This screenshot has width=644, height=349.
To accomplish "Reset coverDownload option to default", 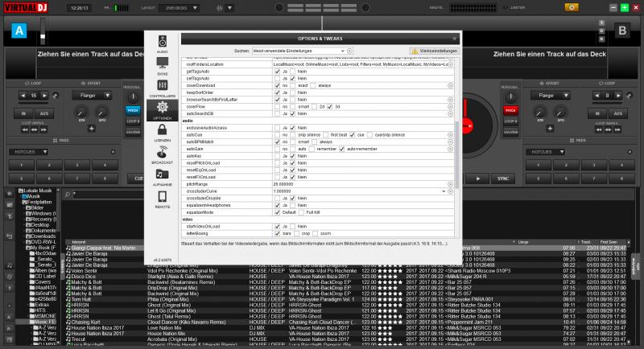I will (x=450, y=85).
